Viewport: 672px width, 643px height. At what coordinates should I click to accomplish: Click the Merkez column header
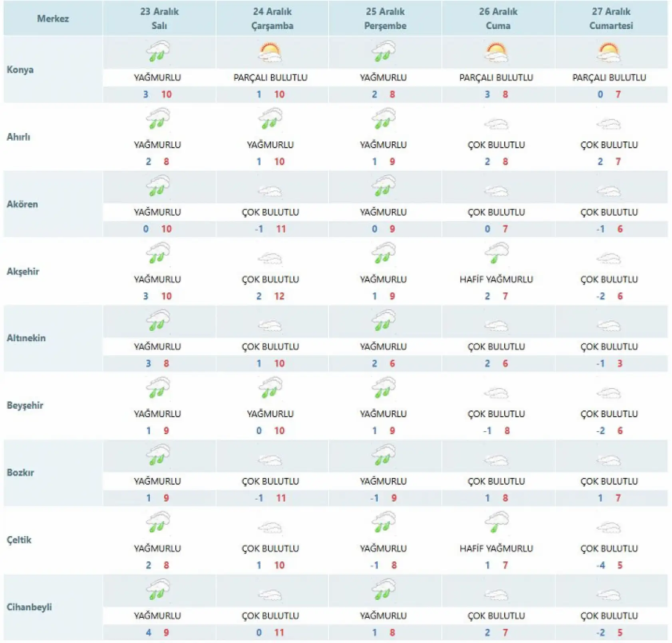[x=53, y=18]
